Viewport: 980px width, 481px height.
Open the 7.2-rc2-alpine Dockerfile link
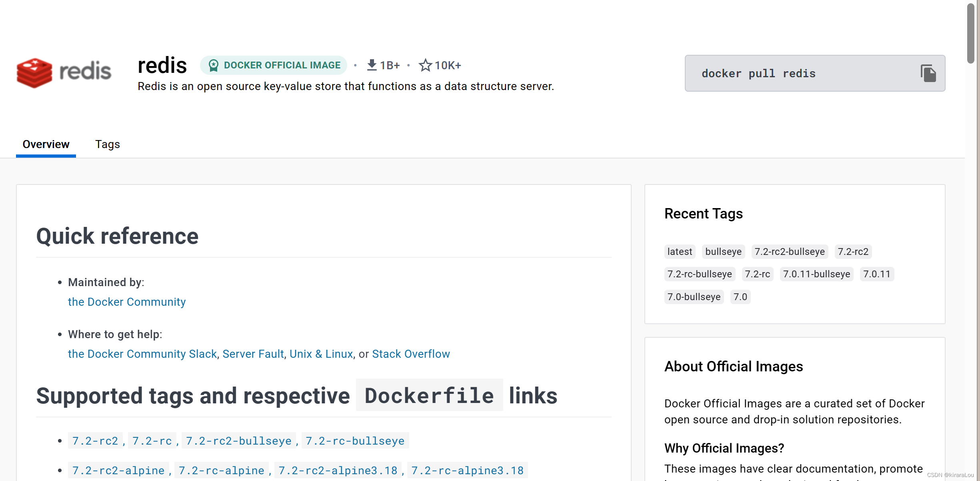[118, 470]
